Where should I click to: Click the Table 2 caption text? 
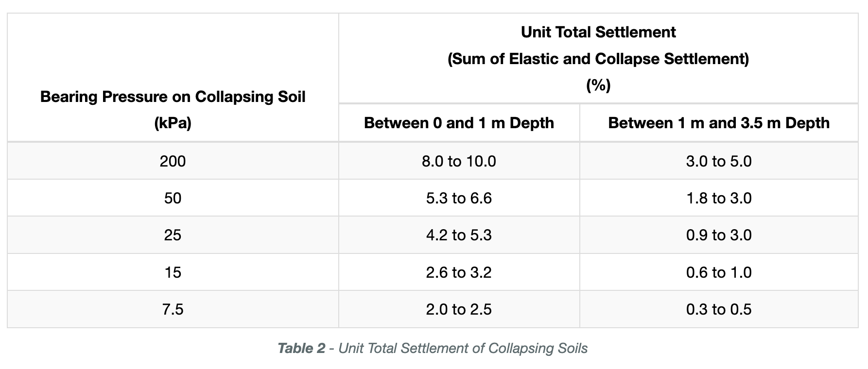click(433, 348)
